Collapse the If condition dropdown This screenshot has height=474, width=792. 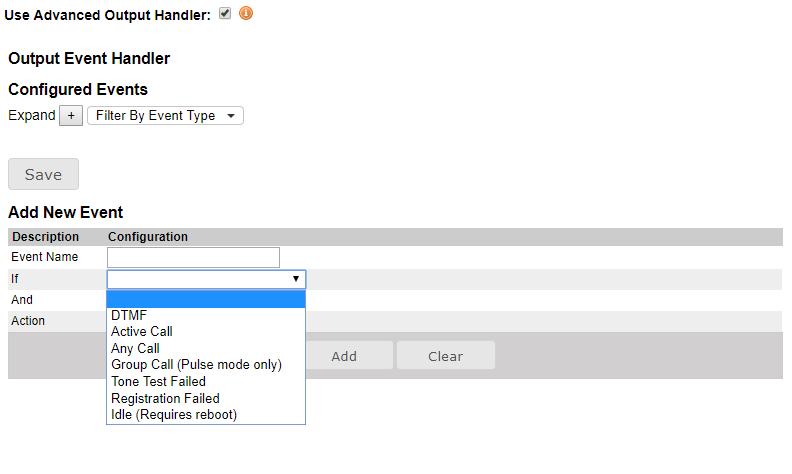pyautogui.click(x=206, y=279)
